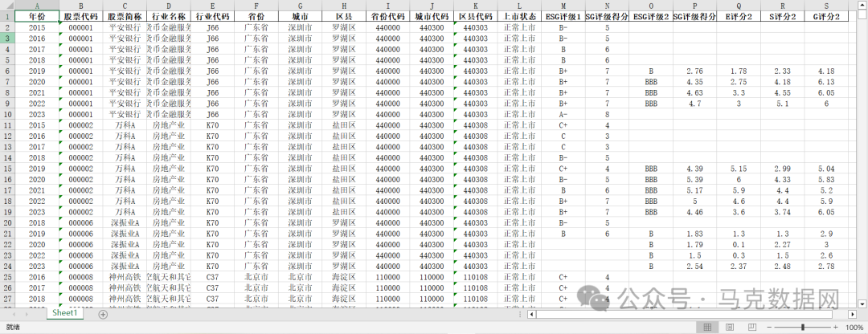Select column K header
868x334 pixels.
[475, 5]
